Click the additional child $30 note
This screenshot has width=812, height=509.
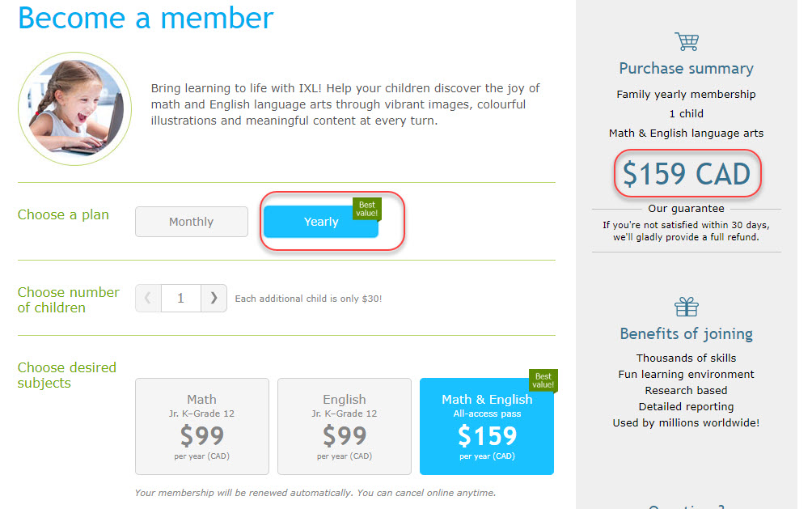click(x=308, y=299)
